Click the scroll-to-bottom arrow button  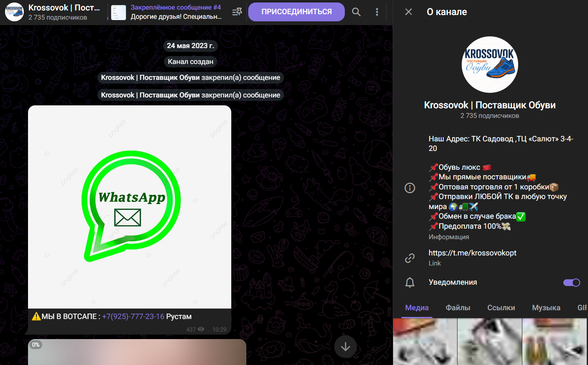click(x=345, y=346)
